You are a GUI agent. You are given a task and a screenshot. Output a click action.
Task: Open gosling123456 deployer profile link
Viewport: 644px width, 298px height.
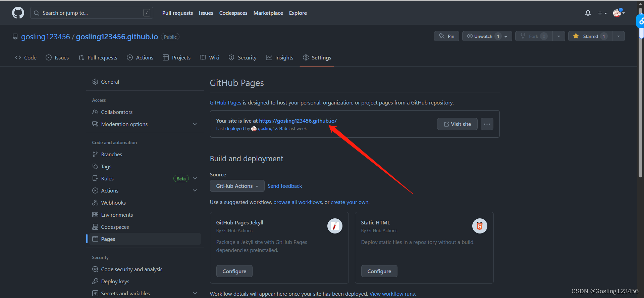(272, 128)
